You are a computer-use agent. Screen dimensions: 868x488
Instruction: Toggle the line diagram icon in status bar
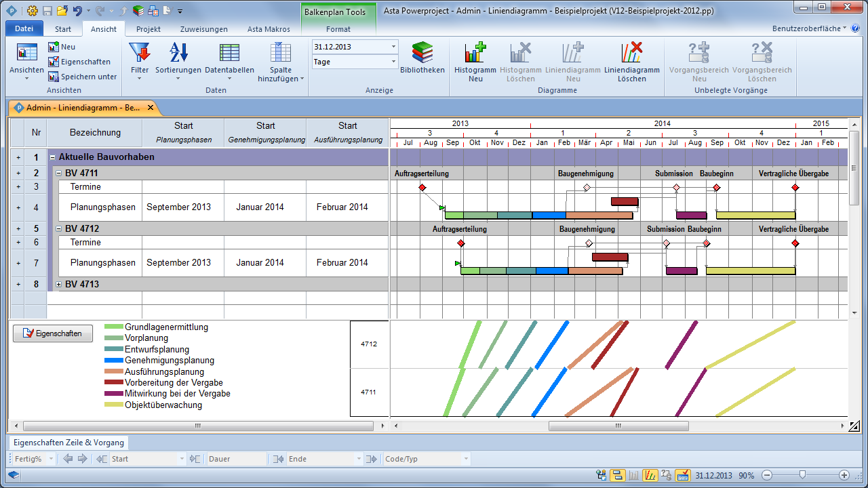[650, 475]
